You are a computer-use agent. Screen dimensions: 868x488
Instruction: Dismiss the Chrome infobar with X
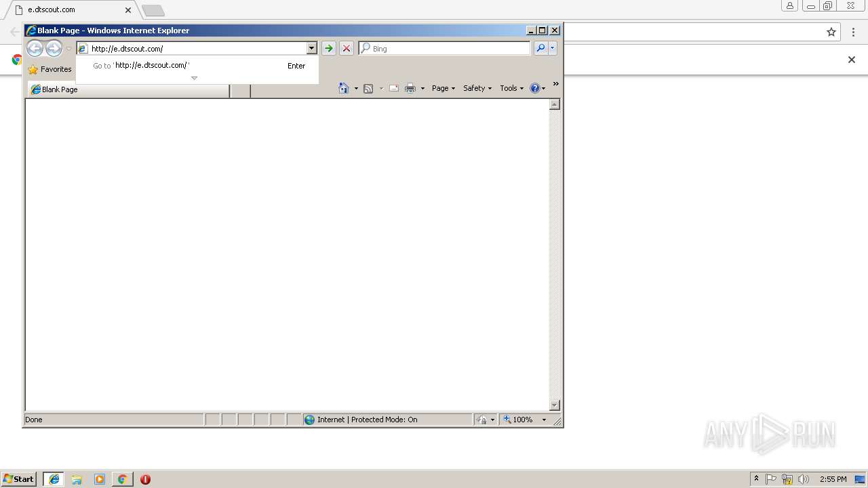coord(852,60)
